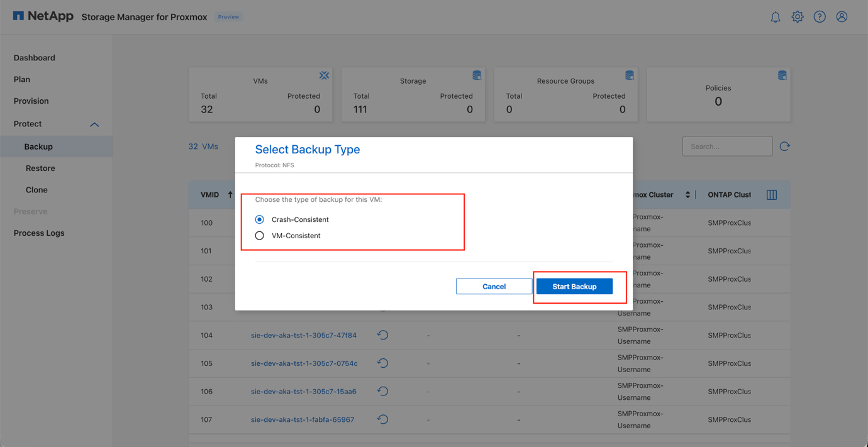The image size is (868, 447).
Task: Collapse the Protect section in the sidebar
Action: pyautogui.click(x=94, y=124)
